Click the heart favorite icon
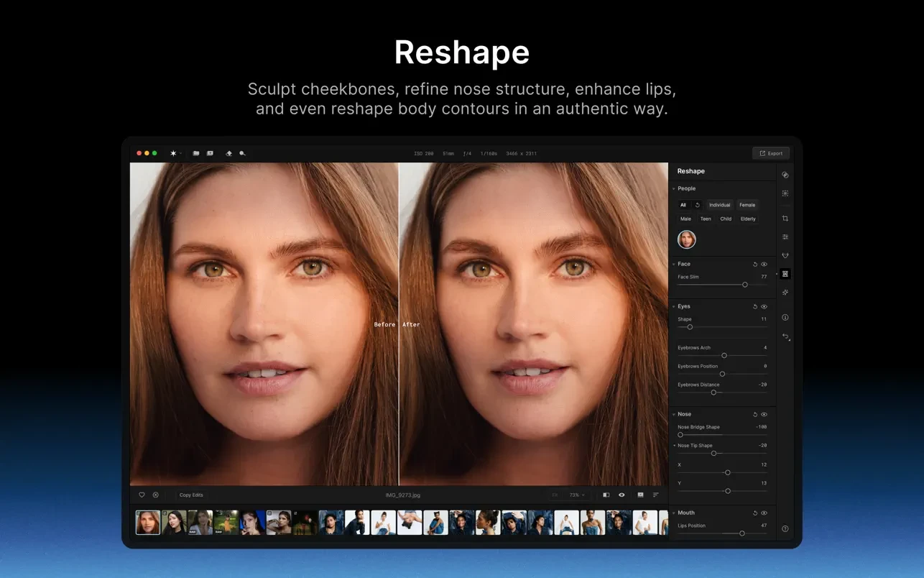 tap(142, 495)
